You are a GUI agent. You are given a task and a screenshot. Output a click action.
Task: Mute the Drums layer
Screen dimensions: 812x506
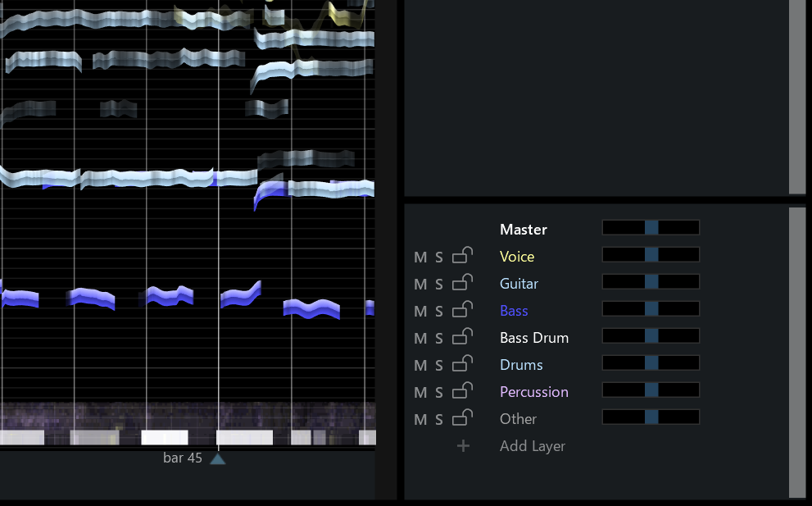(x=420, y=365)
